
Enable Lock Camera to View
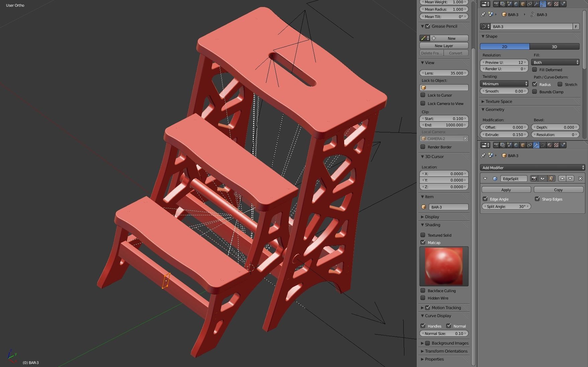[423, 103]
